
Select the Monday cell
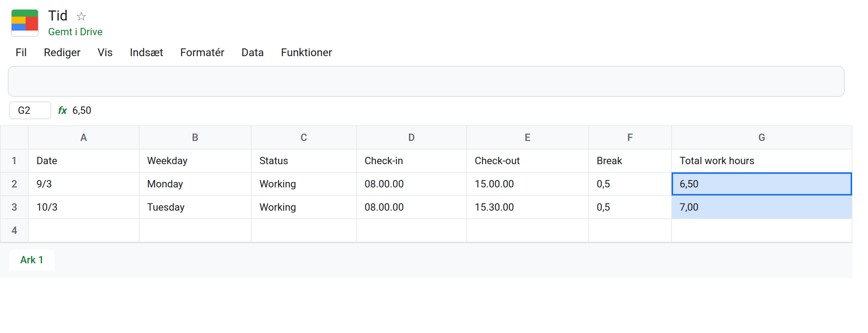(x=195, y=184)
